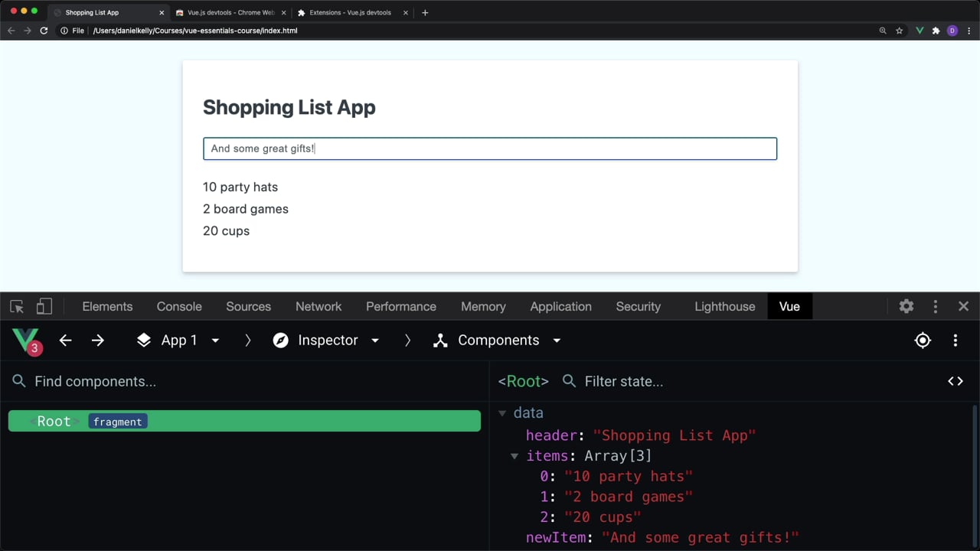
Task: Click the Shopping List App heading
Action: click(x=289, y=108)
